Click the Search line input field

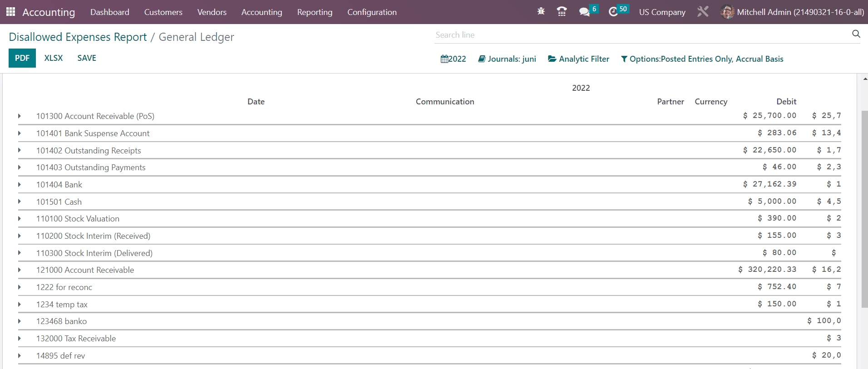pyautogui.click(x=640, y=35)
